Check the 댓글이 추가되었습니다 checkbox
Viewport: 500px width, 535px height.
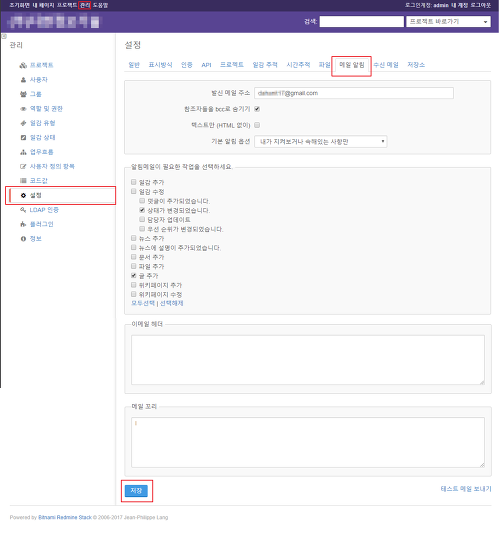pyautogui.click(x=142, y=201)
